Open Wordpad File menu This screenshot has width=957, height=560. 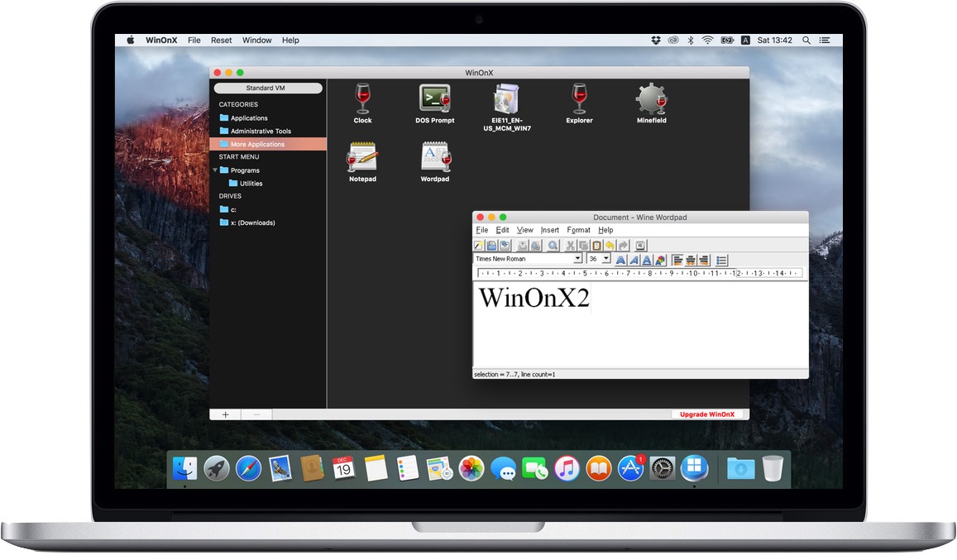click(481, 230)
